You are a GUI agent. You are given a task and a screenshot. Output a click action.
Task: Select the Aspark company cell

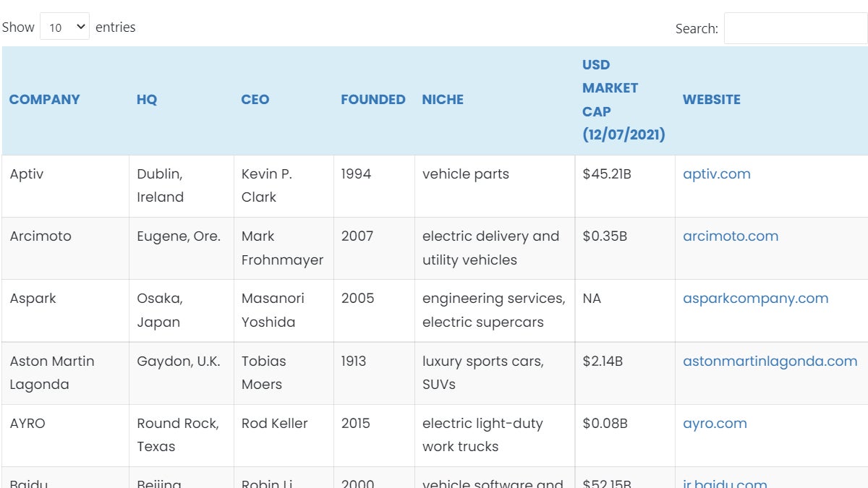pyautogui.click(x=65, y=310)
